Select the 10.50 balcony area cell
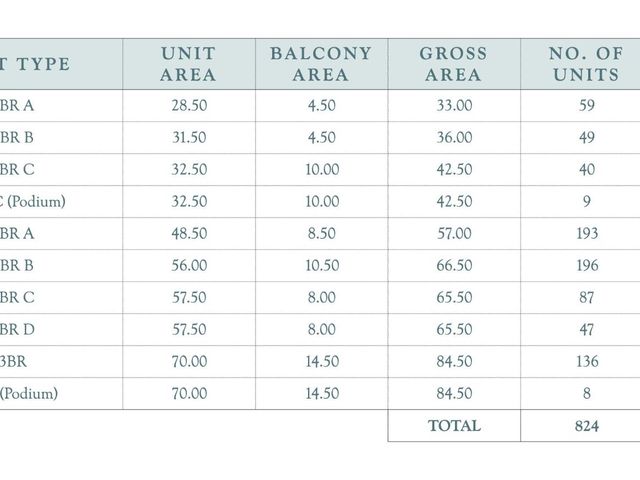The width and height of the screenshot is (640, 480). pyautogui.click(x=322, y=266)
